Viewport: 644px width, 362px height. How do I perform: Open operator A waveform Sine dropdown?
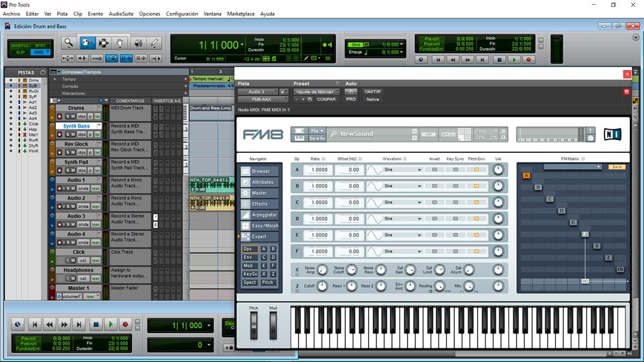pyautogui.click(x=402, y=169)
